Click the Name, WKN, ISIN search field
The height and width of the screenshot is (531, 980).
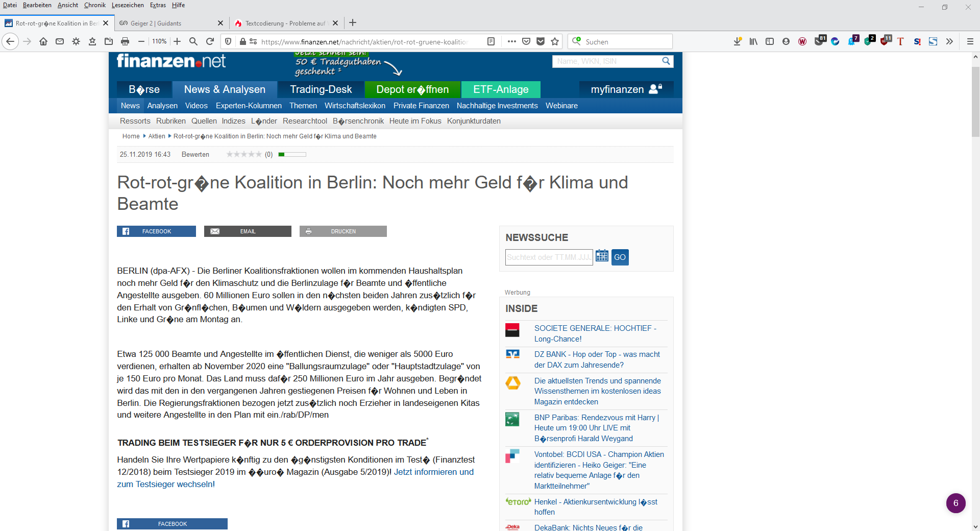pyautogui.click(x=606, y=61)
